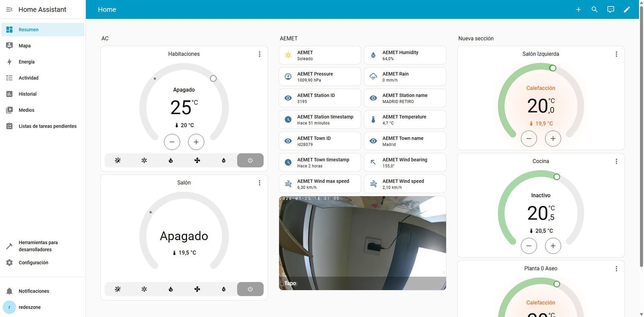
Task: Open the AEMET Temperature entity tile
Action: pos(405,119)
